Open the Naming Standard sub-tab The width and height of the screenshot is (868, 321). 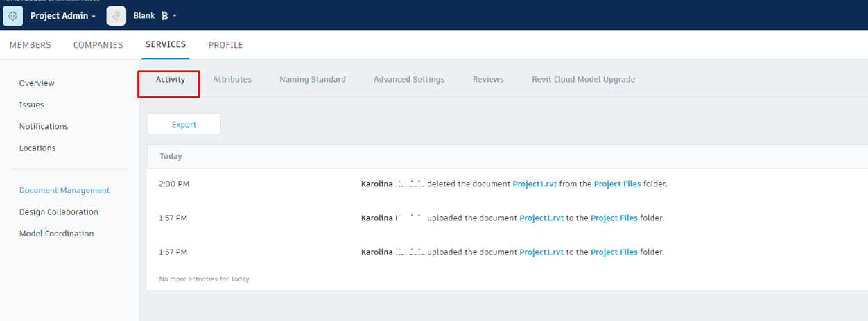tap(312, 80)
